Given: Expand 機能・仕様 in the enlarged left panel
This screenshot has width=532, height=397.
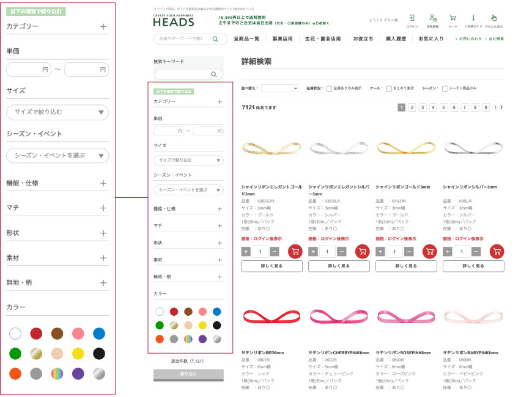Looking at the screenshot, I should tap(103, 183).
